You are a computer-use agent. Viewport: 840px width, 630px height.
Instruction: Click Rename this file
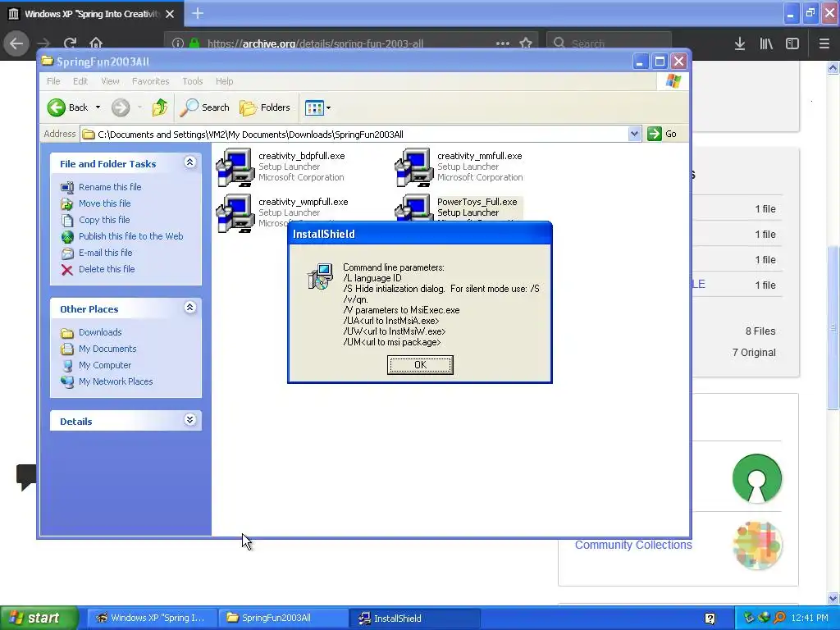(110, 187)
